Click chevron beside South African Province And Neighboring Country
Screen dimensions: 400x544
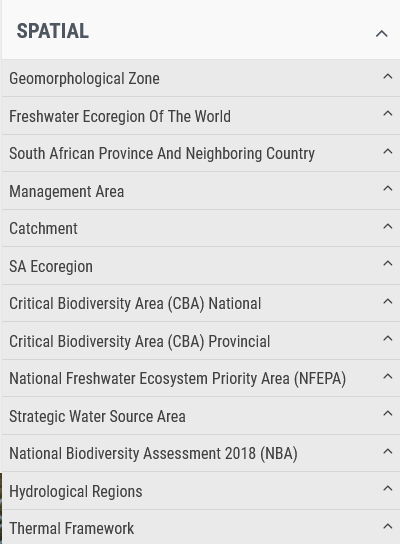pyautogui.click(x=388, y=151)
